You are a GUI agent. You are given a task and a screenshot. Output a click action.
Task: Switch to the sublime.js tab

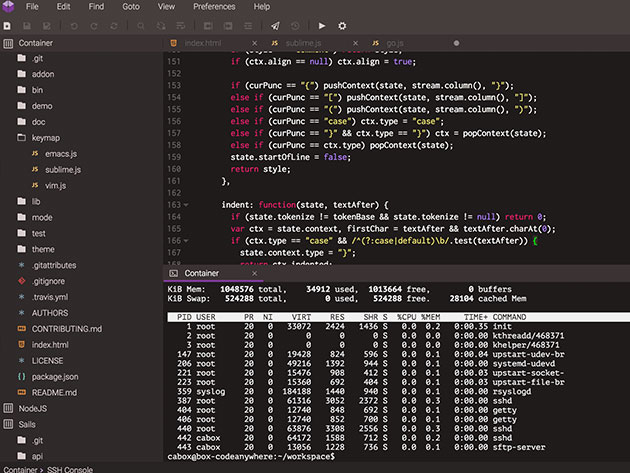pyautogui.click(x=303, y=43)
